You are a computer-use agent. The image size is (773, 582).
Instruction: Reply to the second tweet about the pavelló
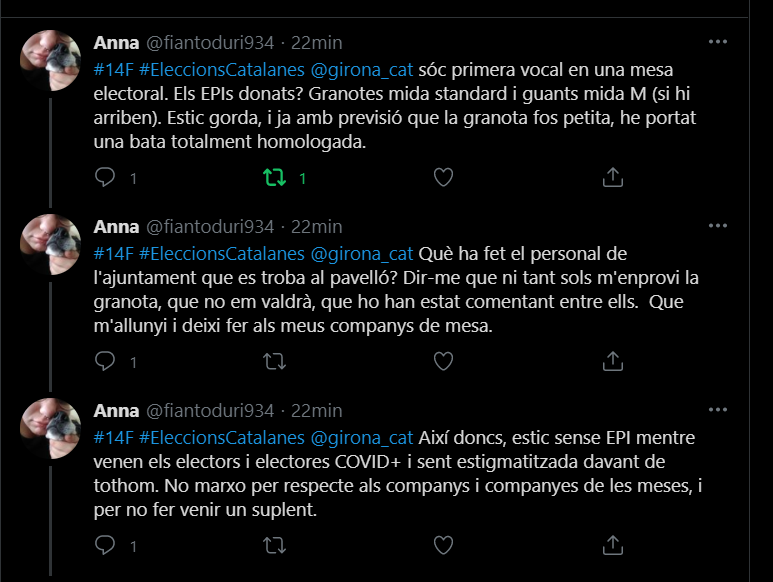click(105, 362)
